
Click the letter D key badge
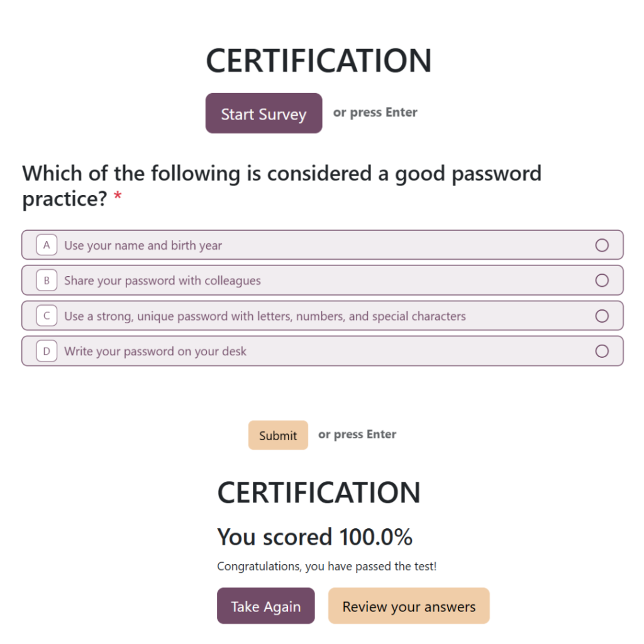[47, 351]
